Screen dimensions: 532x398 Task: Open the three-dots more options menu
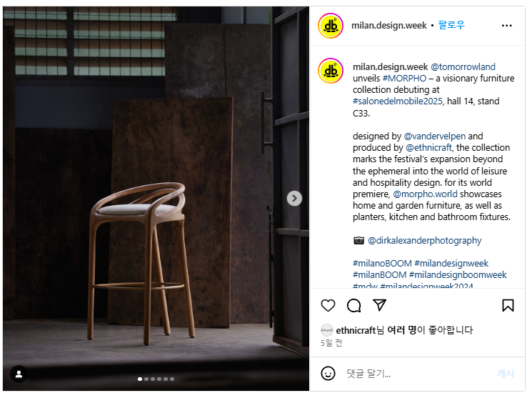(506, 26)
